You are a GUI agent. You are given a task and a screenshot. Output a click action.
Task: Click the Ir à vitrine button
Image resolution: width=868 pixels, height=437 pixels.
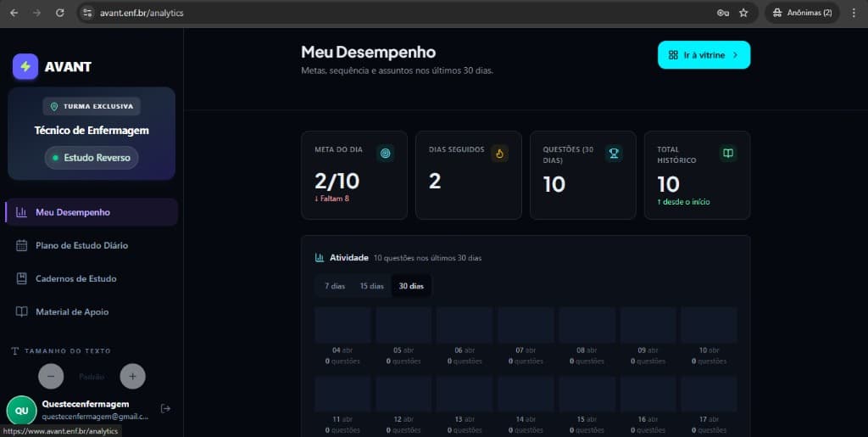coord(704,55)
